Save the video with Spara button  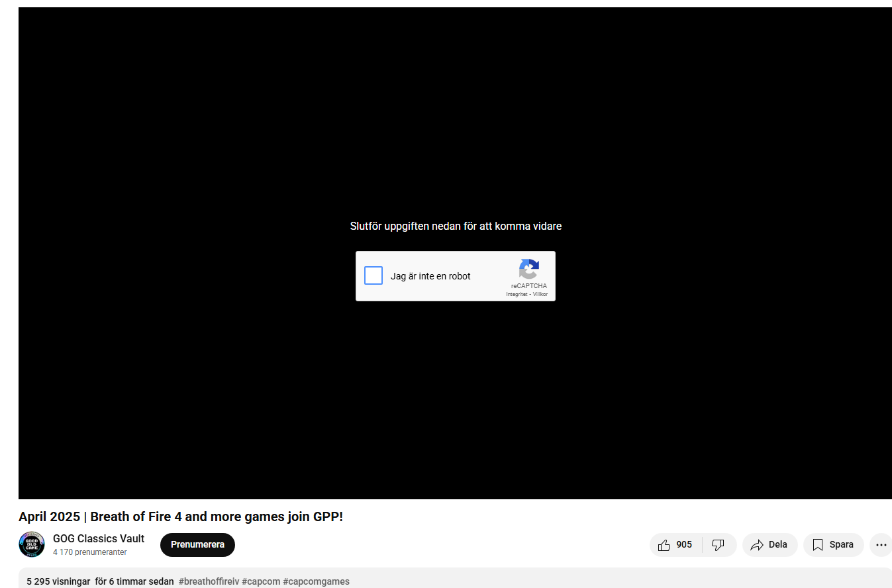coord(834,545)
